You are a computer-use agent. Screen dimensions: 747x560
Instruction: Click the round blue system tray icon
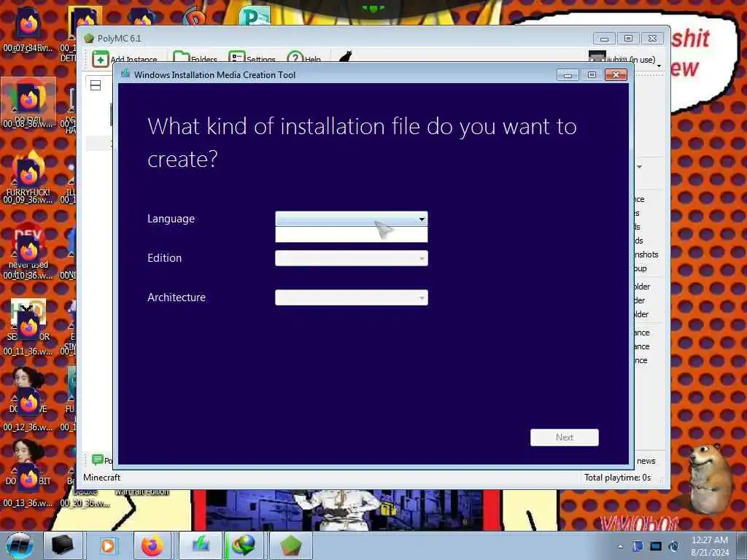click(x=673, y=546)
